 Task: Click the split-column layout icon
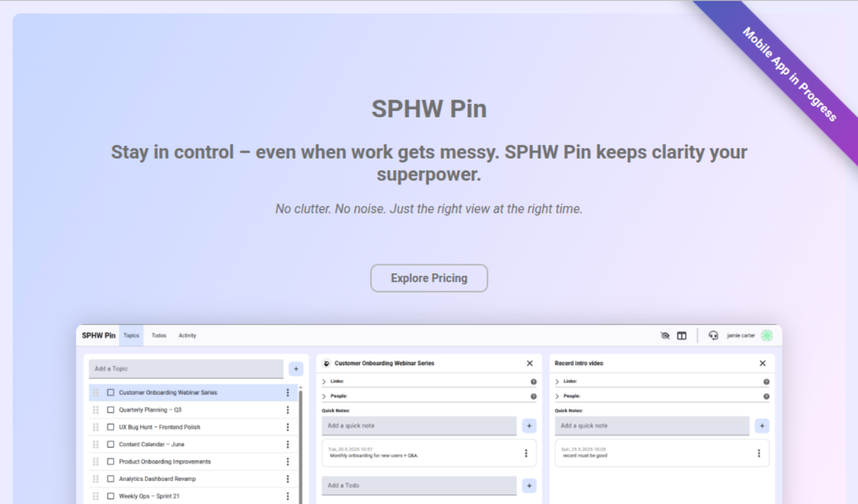pos(682,335)
